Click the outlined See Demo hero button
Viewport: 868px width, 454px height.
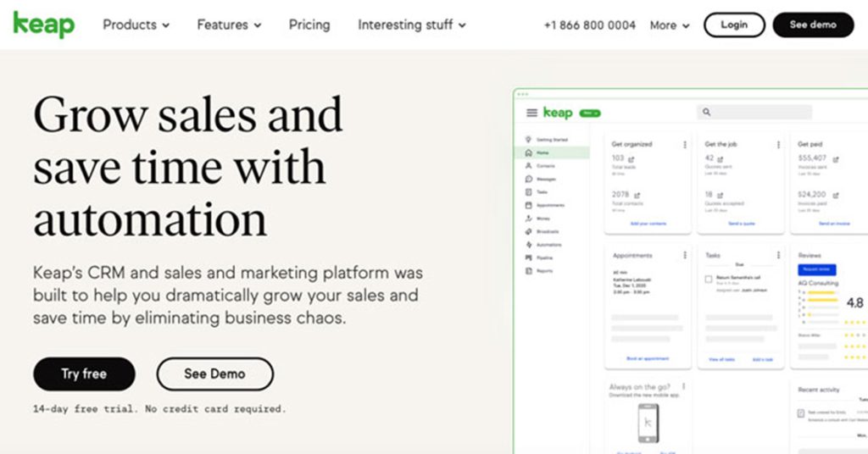pyautogui.click(x=214, y=374)
